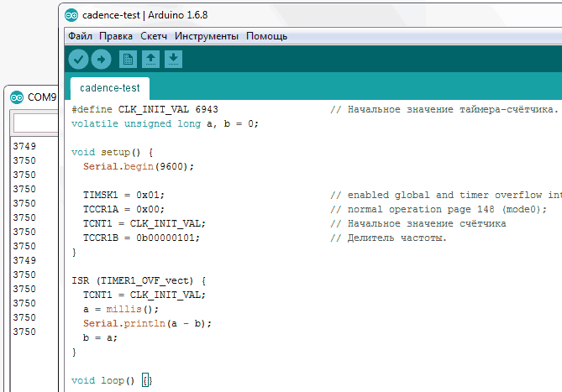Viewport: 562px width, 392px height.
Task: Click the void setup() line
Action: coord(113,152)
